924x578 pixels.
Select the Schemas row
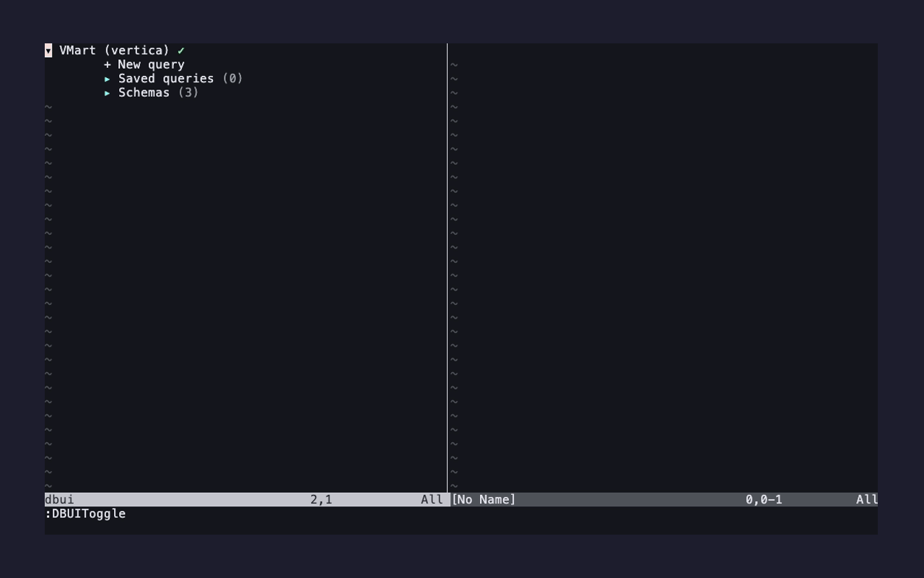point(151,92)
